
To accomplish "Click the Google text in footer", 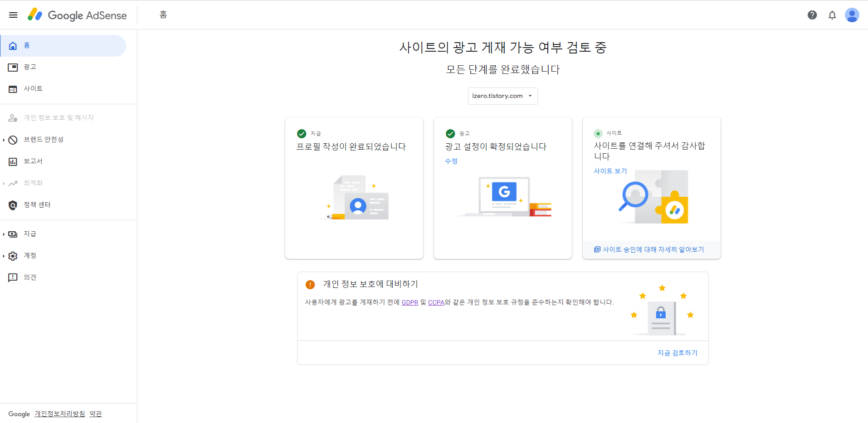I will [19, 414].
